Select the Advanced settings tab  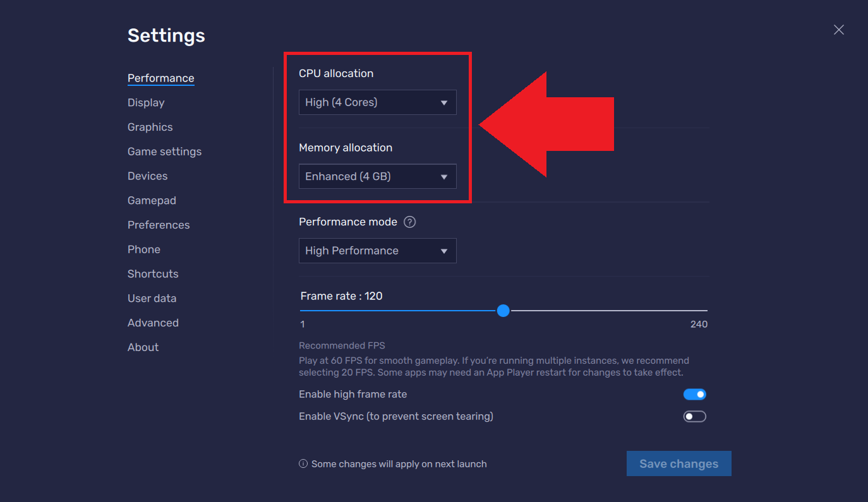point(153,323)
